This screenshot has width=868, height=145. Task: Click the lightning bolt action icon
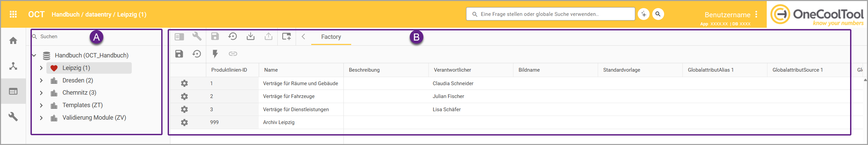tap(215, 54)
